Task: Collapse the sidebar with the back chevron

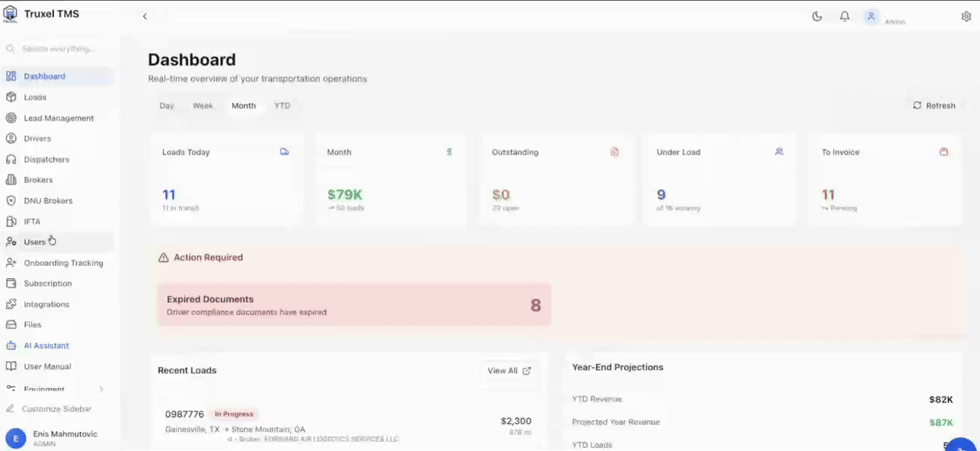Action: (144, 15)
